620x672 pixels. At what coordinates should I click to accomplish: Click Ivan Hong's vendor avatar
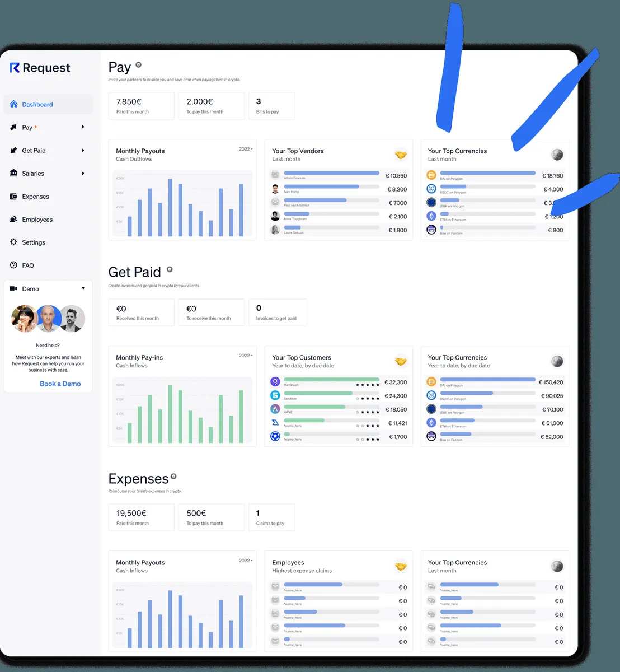click(275, 189)
